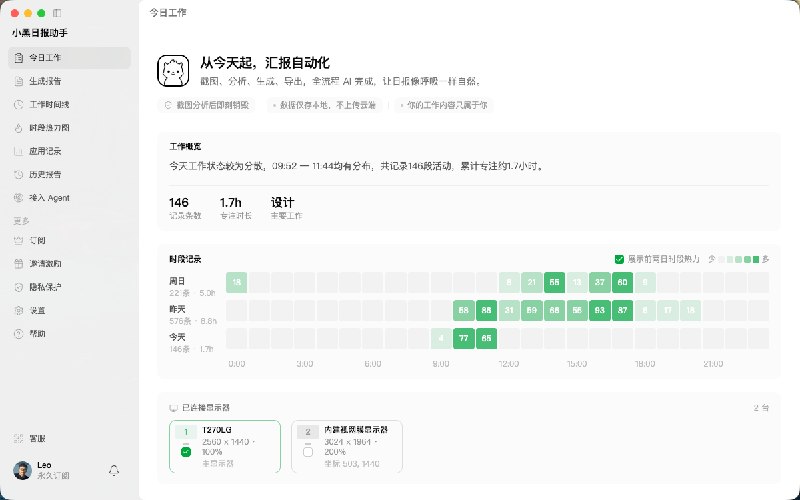
Task: Click the monitor icon beside 已连接显示器
Action: 173,408
